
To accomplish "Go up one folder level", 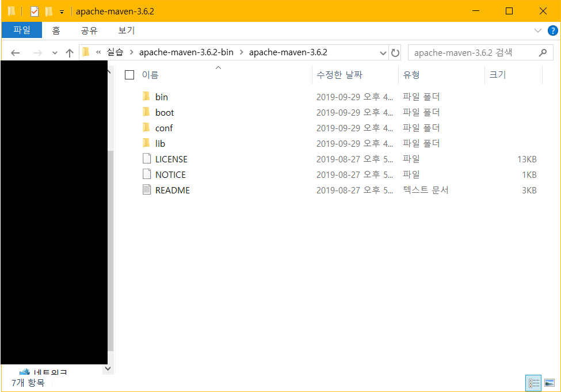I will (x=70, y=53).
